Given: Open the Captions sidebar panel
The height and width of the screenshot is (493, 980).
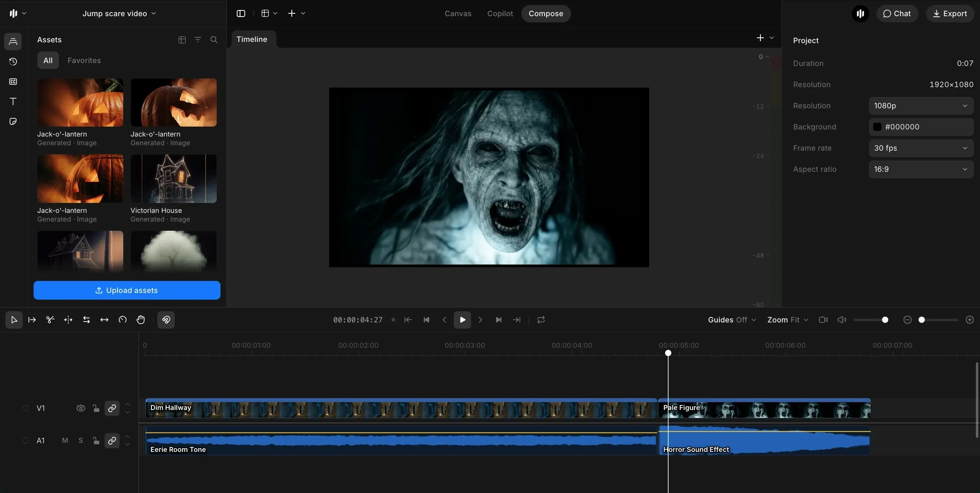Looking at the screenshot, I should pyautogui.click(x=13, y=81).
